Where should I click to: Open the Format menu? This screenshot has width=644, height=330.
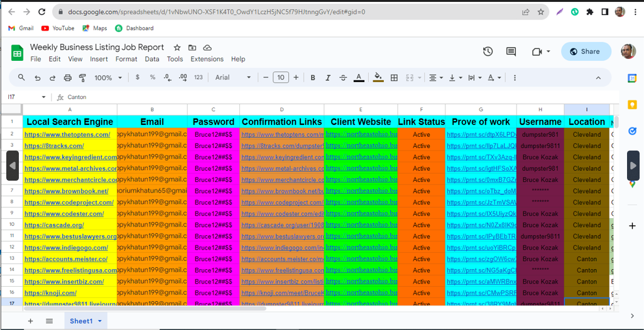(x=126, y=59)
